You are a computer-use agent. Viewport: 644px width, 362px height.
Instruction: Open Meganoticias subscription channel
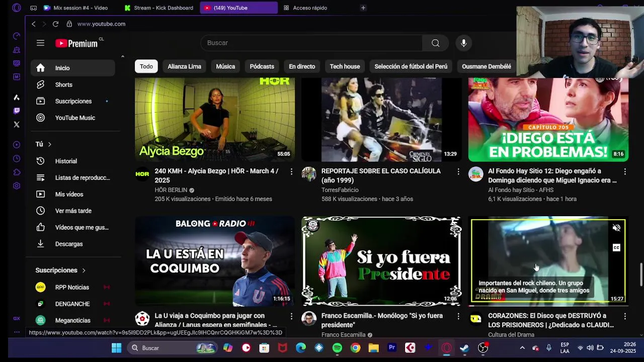pyautogui.click(x=73, y=320)
